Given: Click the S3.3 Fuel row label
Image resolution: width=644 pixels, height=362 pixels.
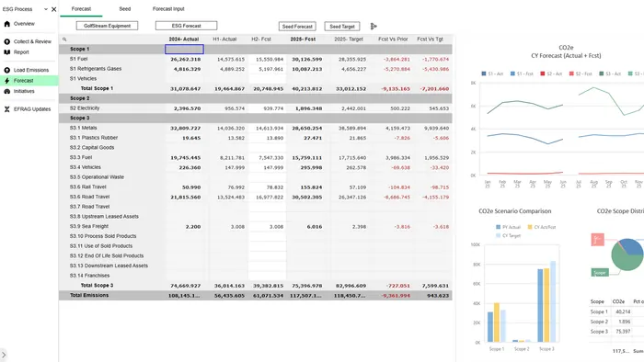Looking at the screenshot, I should [81, 157].
